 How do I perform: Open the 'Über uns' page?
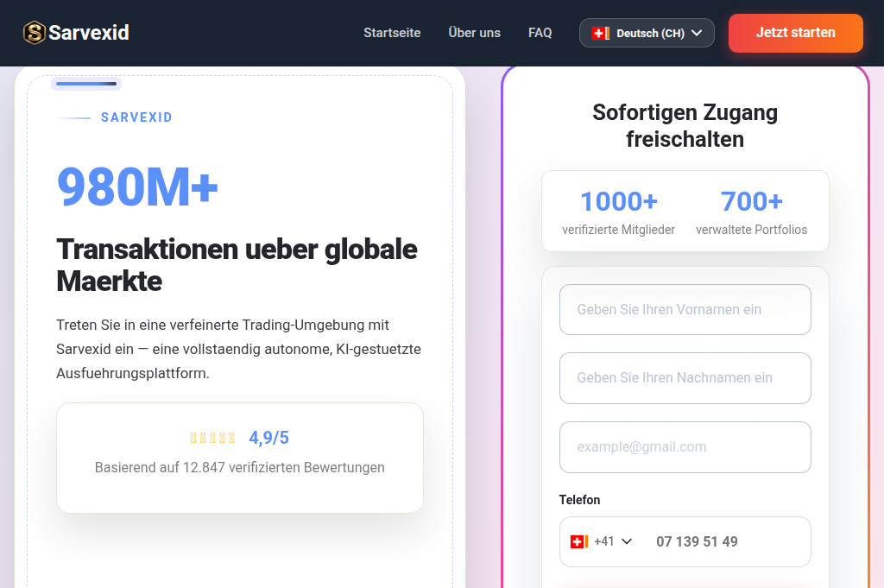click(x=474, y=33)
